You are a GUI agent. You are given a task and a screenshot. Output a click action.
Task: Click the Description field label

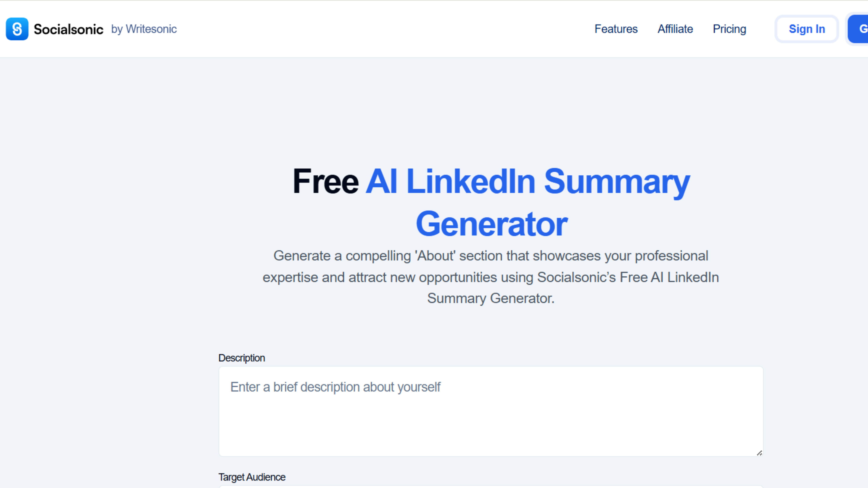[242, 358]
